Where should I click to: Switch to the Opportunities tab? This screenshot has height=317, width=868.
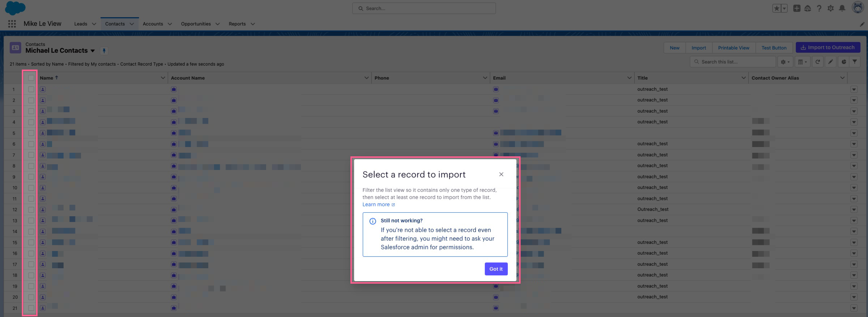click(x=196, y=24)
